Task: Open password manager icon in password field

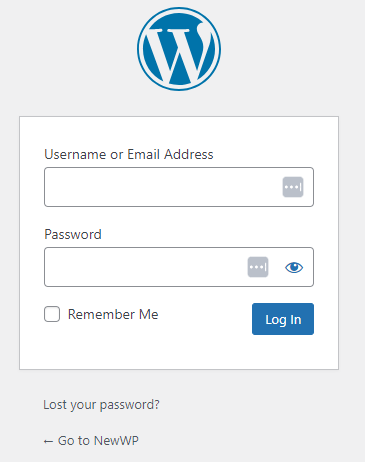Action: pos(258,267)
